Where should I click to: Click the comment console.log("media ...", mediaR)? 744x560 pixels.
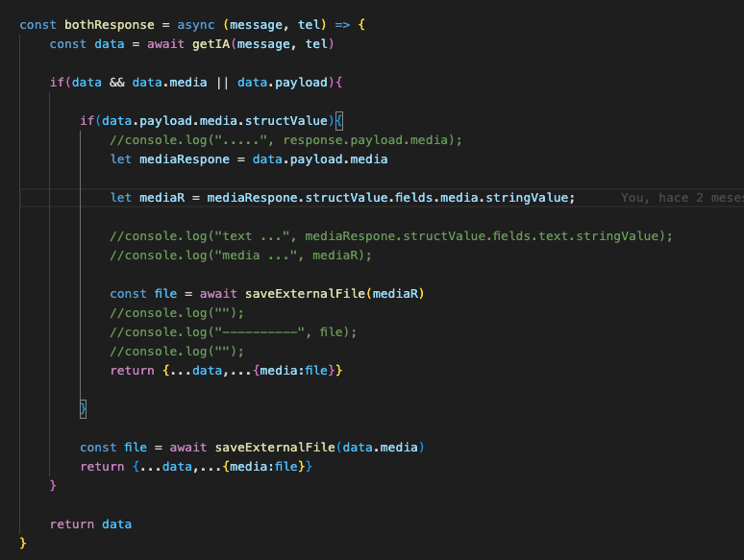pos(240,256)
